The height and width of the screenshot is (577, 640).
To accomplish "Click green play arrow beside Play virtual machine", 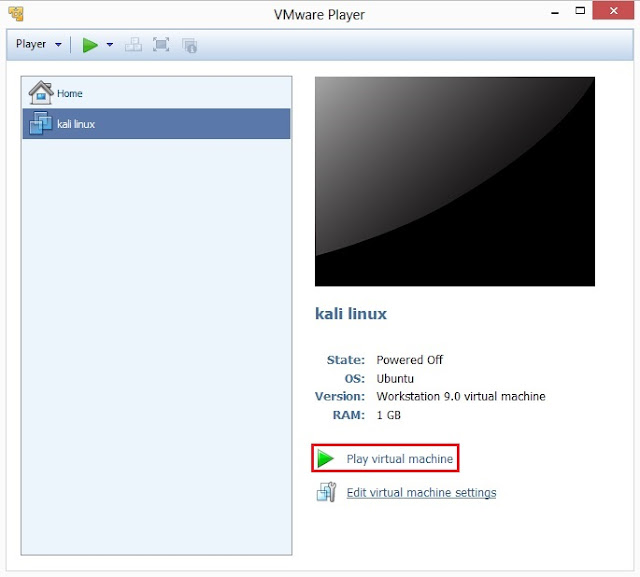I will click(325, 459).
